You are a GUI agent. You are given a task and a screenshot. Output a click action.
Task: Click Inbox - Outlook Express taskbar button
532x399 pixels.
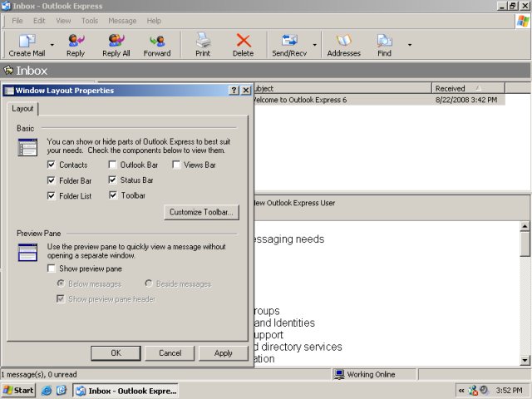coord(126,391)
